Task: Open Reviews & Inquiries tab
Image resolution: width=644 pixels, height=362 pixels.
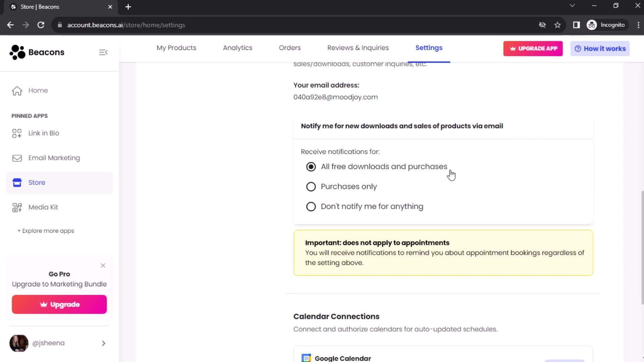Action: [358, 48]
